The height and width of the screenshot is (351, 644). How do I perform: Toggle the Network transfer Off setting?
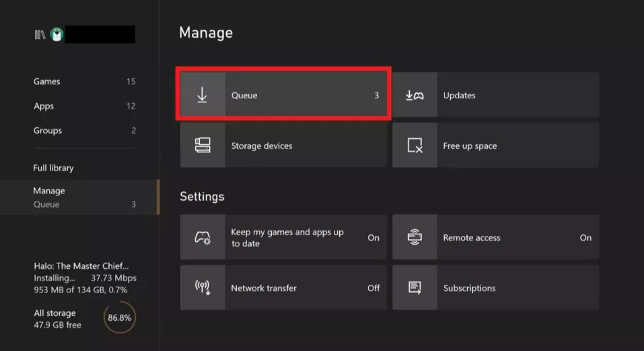click(283, 288)
